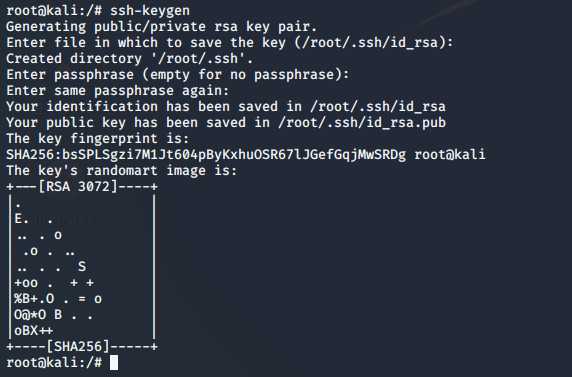The width and height of the screenshot is (572, 377).
Task: Click the 'Enter passphrase' prompt line
Action: click(x=178, y=74)
